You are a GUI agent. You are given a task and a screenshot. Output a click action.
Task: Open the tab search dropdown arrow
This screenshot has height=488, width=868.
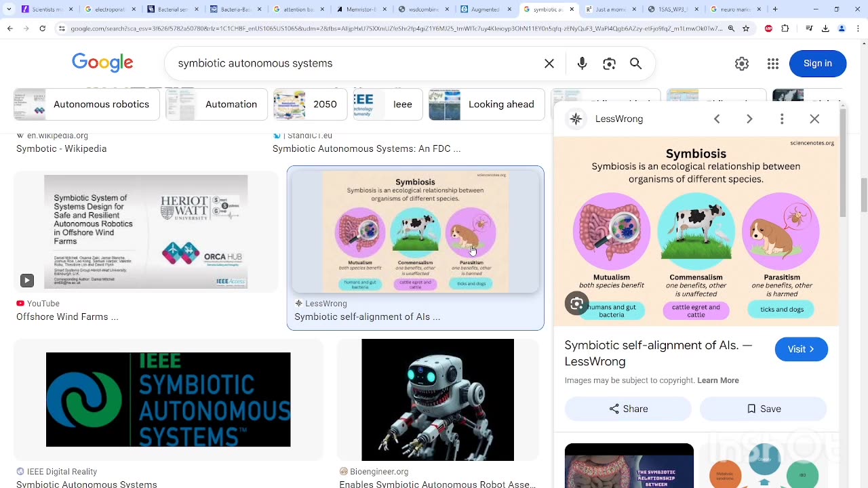pyautogui.click(x=8, y=9)
